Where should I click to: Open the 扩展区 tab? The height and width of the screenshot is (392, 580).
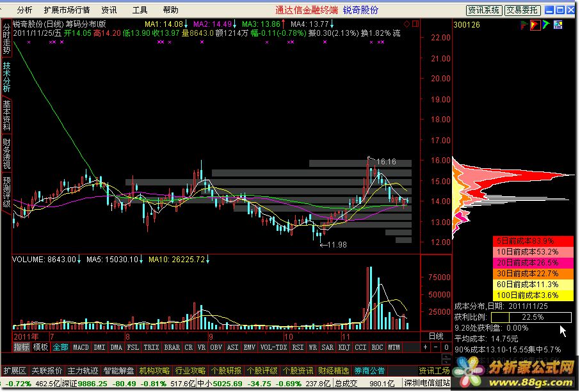(15, 371)
